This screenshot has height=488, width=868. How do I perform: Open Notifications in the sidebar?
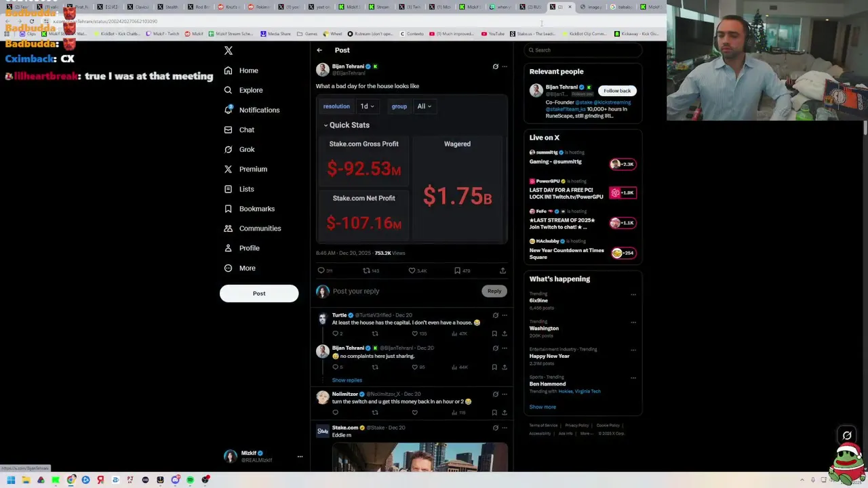pos(251,110)
